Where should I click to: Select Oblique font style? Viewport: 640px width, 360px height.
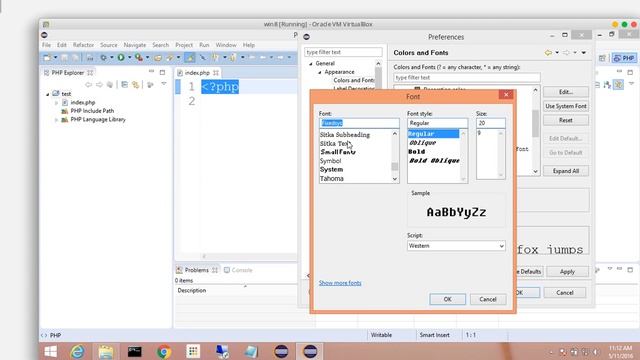422,143
